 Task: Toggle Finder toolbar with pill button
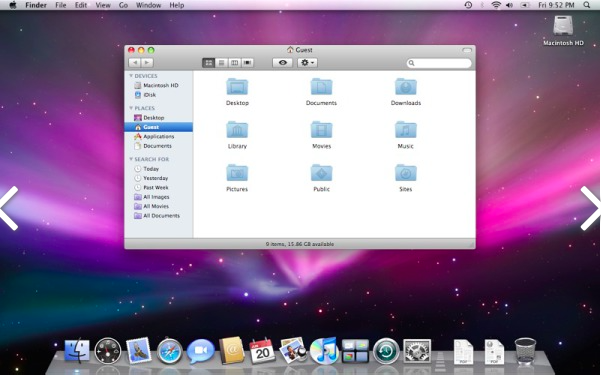[x=466, y=50]
